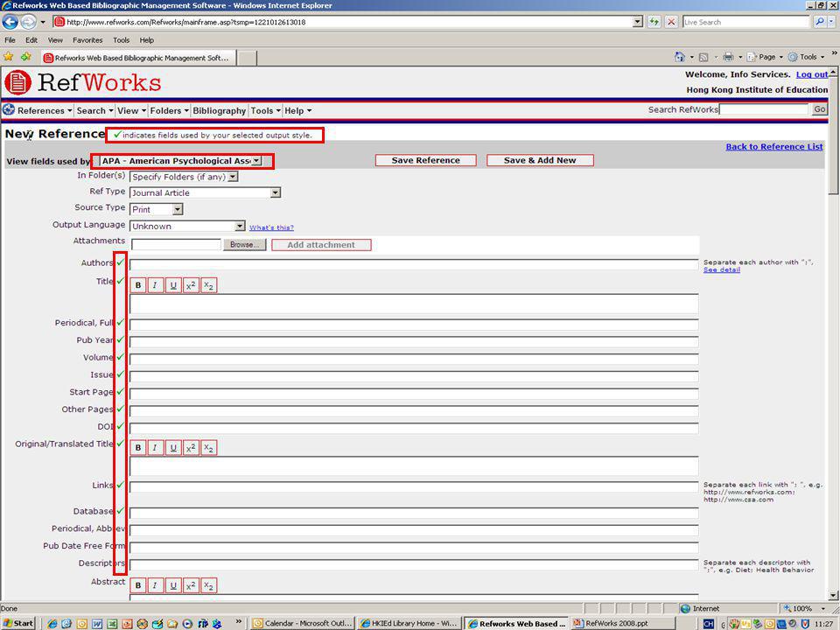
Task: Click the Live Search magnifier icon
Action: pyautogui.click(x=820, y=22)
